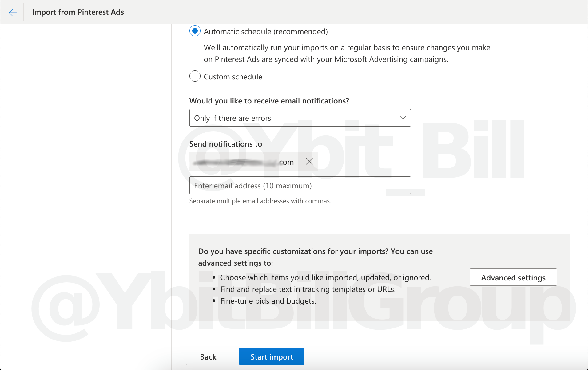The image size is (588, 370).
Task: Click 'Would you like to receive email notifications?' heading
Action: coord(269,101)
